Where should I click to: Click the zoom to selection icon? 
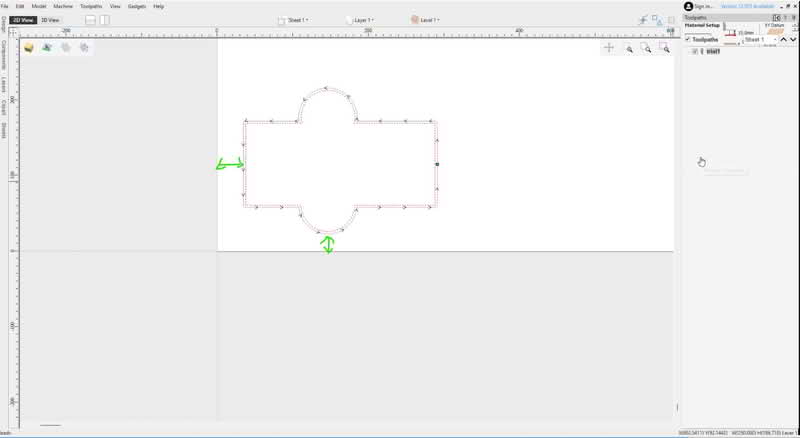click(x=664, y=48)
